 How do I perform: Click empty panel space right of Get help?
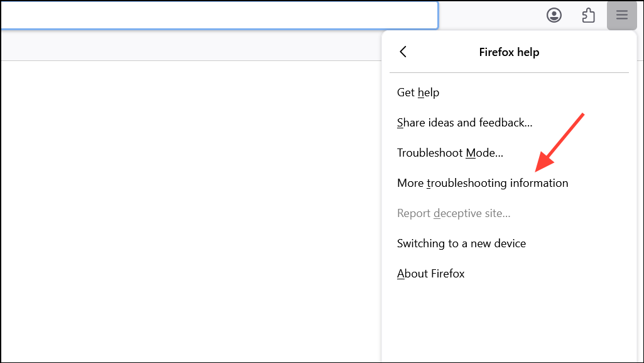(x=534, y=92)
